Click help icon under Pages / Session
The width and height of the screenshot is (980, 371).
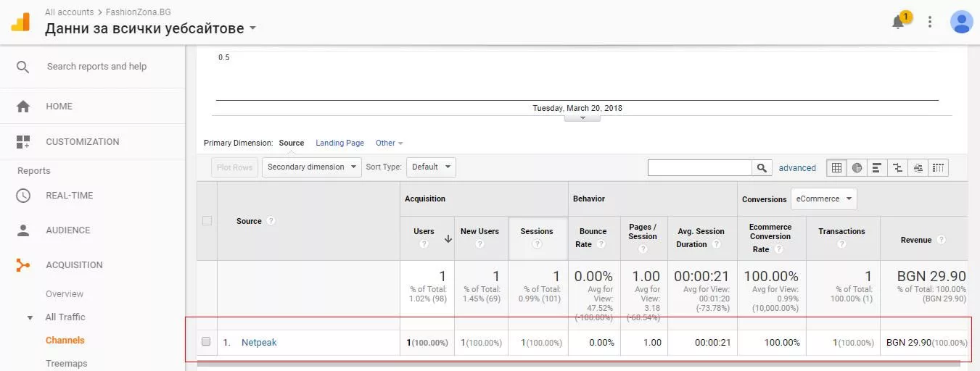tap(643, 249)
